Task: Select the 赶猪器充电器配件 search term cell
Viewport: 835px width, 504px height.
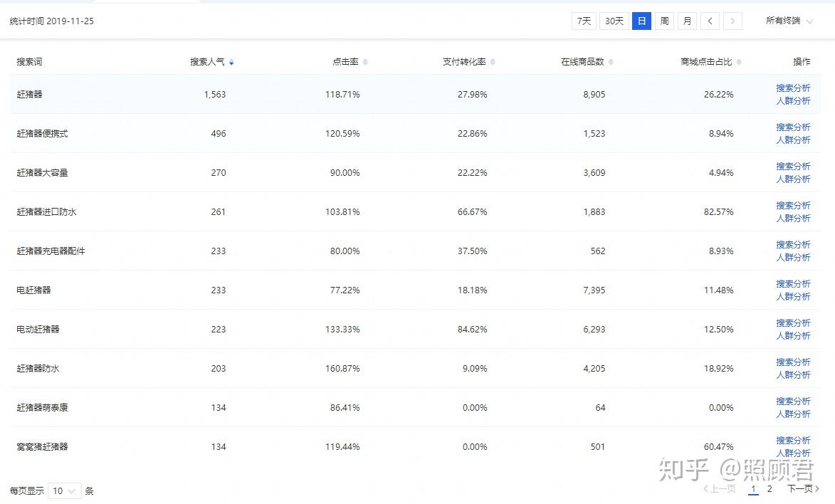Action: (51, 251)
